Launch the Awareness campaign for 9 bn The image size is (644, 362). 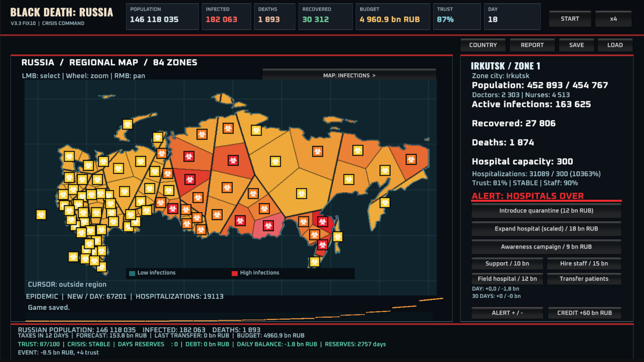point(546,247)
